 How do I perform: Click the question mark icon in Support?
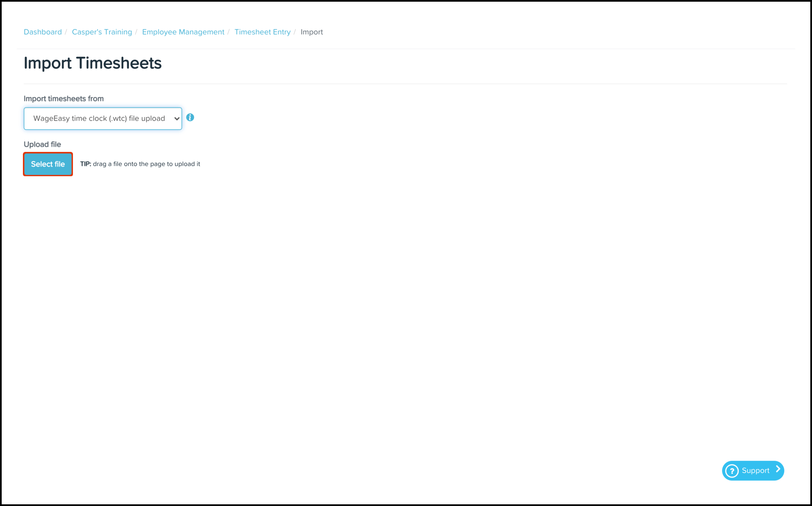[x=732, y=471]
